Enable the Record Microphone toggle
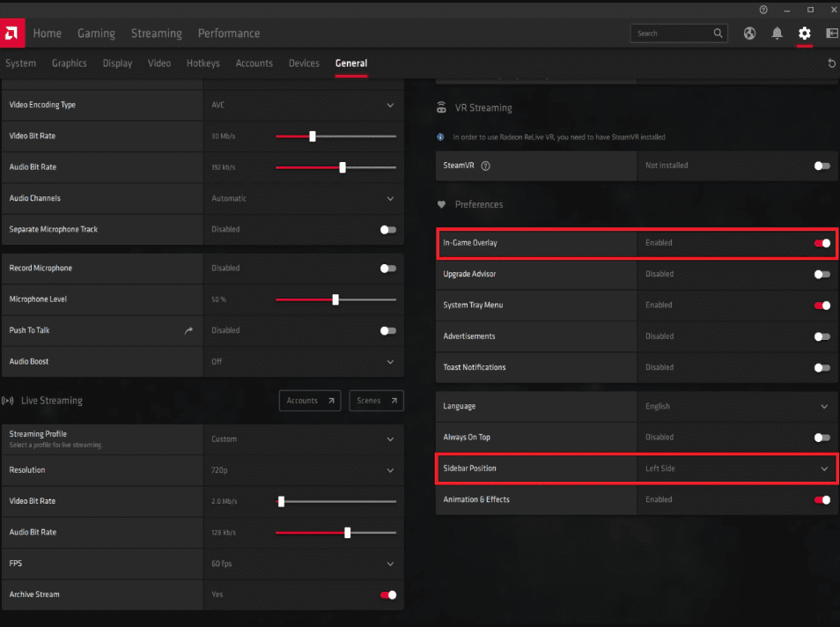 coord(387,269)
